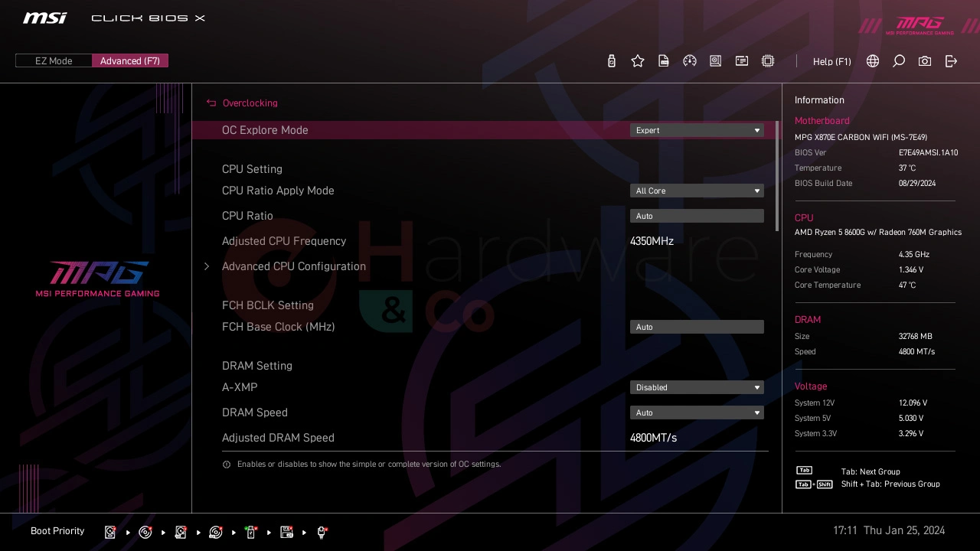This screenshot has width=980, height=551.
Task: Click the Core Voltage 1.346 V value
Action: 911,270
